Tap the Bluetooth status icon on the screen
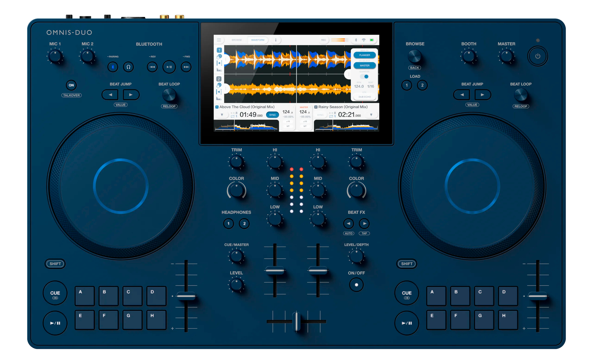593x364 pixels. pyautogui.click(x=356, y=40)
